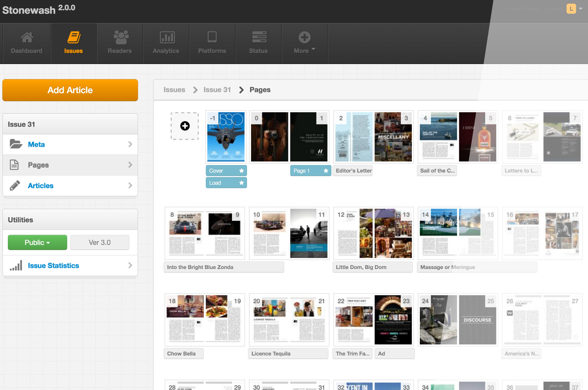Click the Letters to L... tag

coord(521,171)
